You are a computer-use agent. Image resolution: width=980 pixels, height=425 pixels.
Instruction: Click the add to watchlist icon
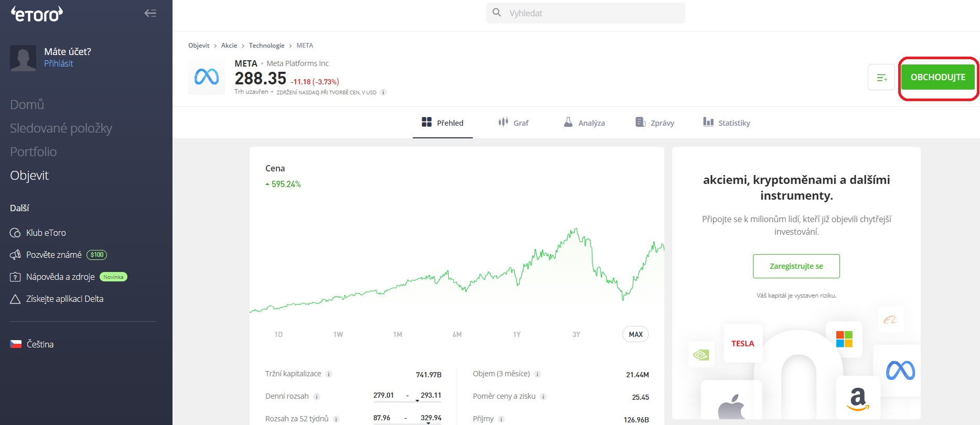click(x=881, y=78)
